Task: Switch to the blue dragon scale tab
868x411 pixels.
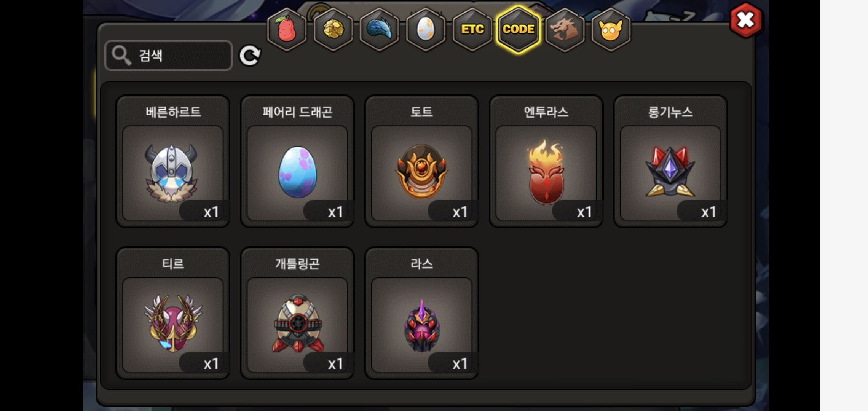Action: (380, 29)
